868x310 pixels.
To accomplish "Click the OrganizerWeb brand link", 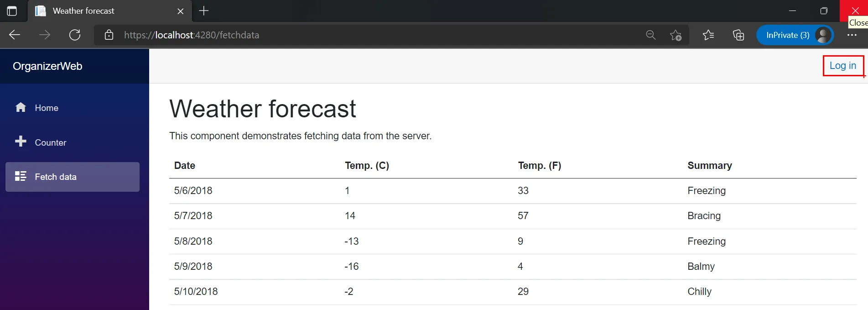I will (x=47, y=66).
